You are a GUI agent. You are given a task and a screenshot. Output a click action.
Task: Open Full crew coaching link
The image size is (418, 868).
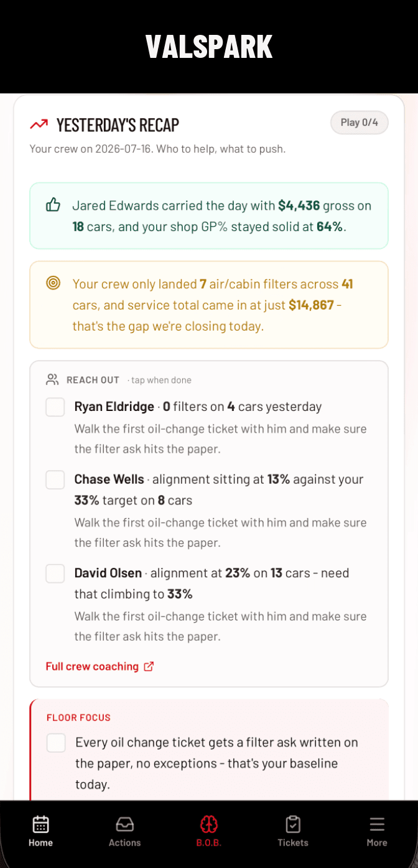(x=92, y=666)
